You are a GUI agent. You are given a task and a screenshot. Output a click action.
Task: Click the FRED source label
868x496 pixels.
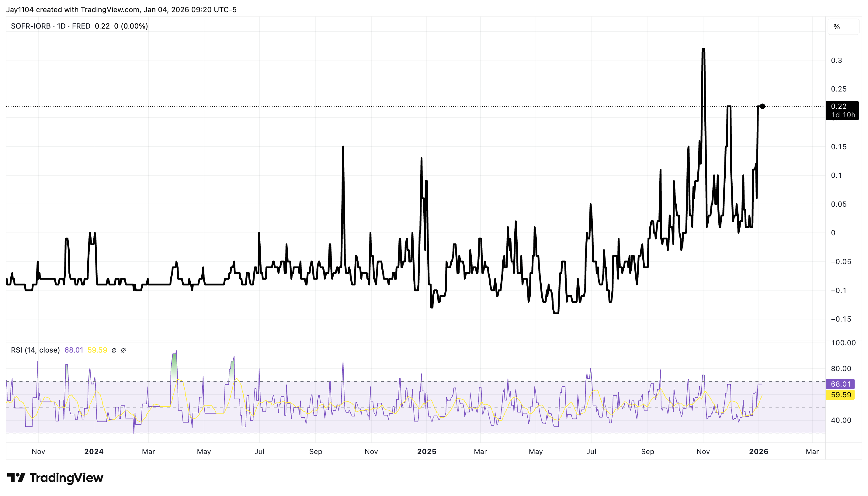[x=81, y=26]
